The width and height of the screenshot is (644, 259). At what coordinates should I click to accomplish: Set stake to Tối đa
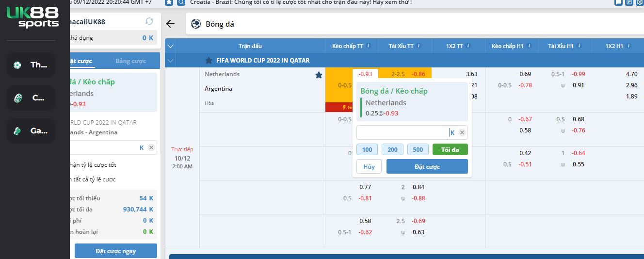450,149
